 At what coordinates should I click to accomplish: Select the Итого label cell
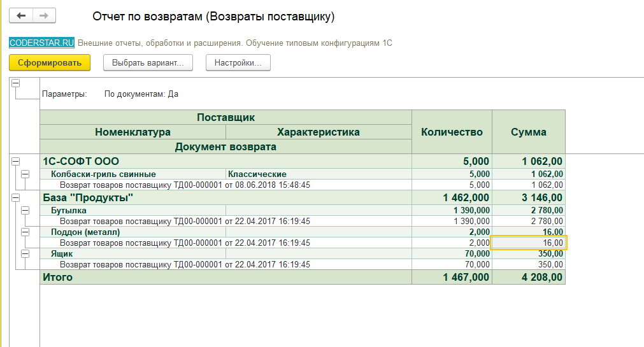pos(226,277)
